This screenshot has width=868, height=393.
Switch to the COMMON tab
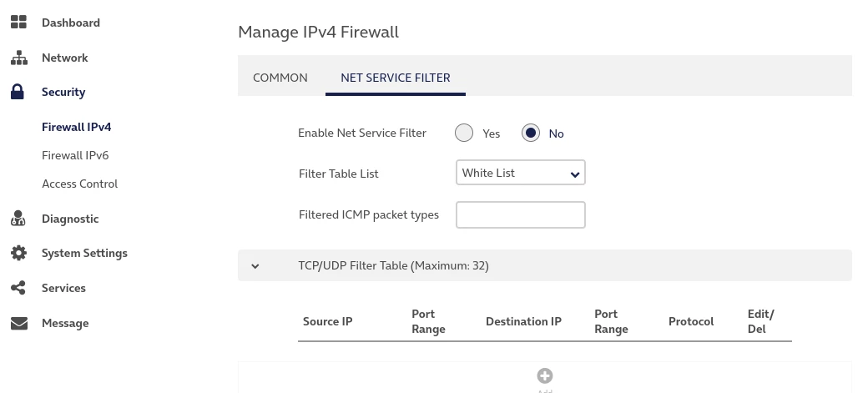[x=280, y=78]
